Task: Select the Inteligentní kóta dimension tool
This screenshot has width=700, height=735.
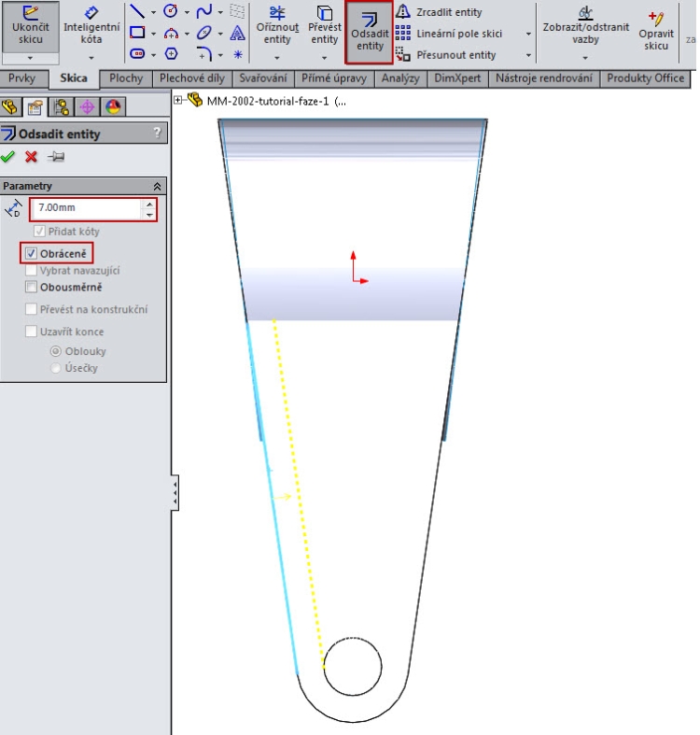Action: tap(91, 26)
